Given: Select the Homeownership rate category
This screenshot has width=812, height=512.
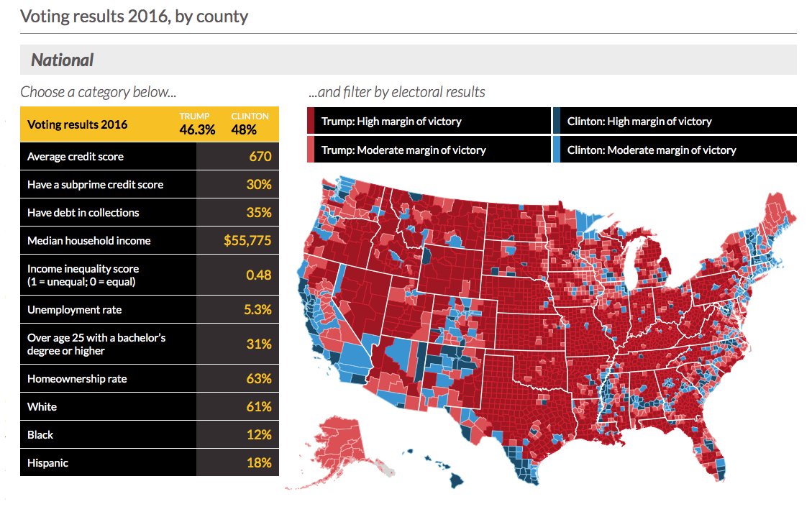Looking at the screenshot, I should pos(108,378).
